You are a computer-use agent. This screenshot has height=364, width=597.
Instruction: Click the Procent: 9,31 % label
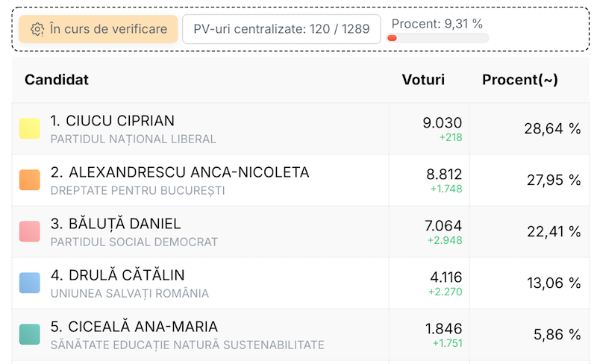click(x=437, y=23)
